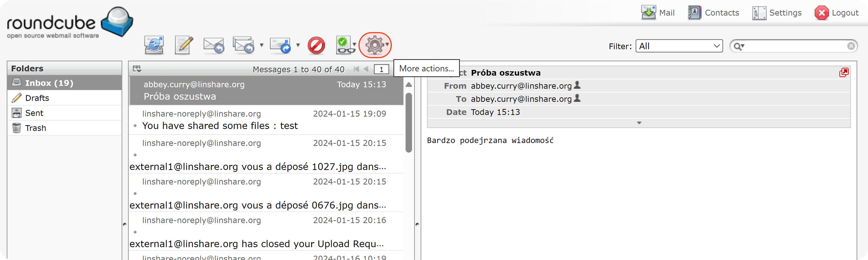Click the Roundcube logo
The image size is (868, 260).
click(x=70, y=22)
